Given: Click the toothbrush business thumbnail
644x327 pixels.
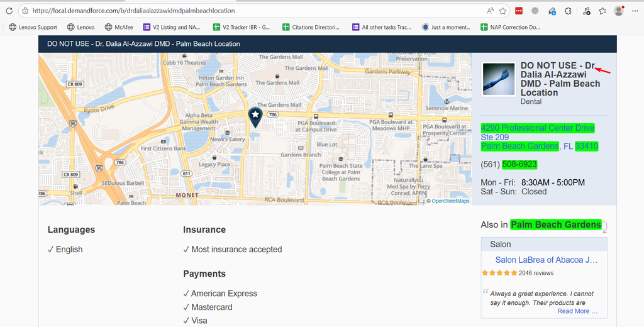Looking at the screenshot, I should tap(499, 79).
